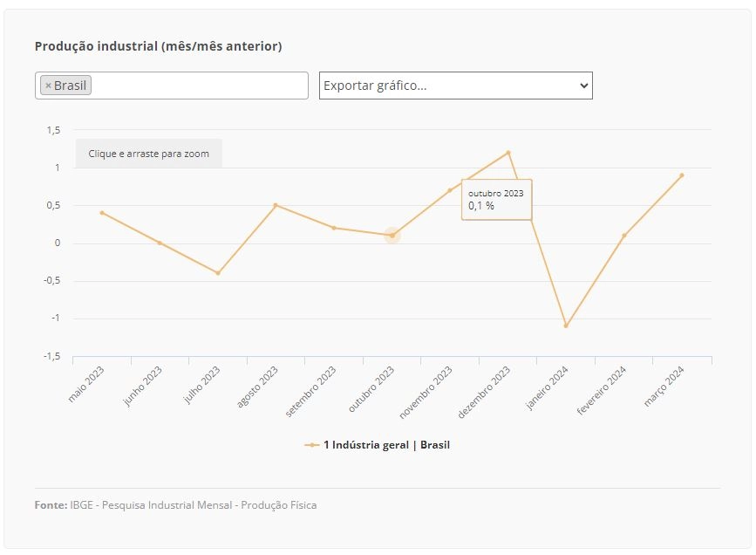Screen dimensions: 756x555
Task: Open the Exportar gráfico dropdown
Action: [x=456, y=86]
